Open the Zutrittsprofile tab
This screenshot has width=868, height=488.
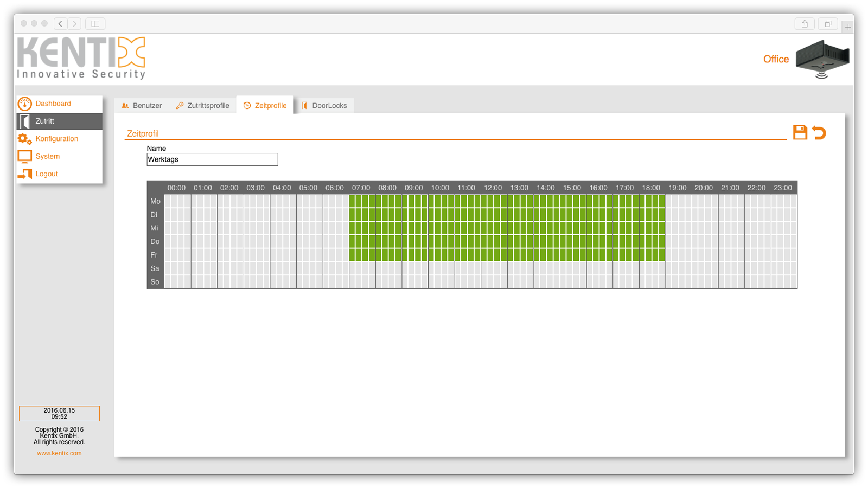pyautogui.click(x=202, y=106)
